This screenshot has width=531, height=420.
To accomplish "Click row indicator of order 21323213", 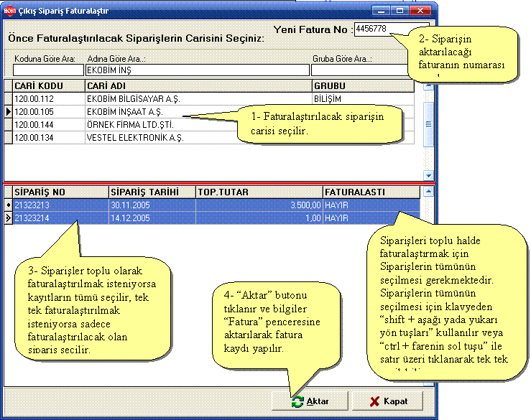I will click(9, 205).
